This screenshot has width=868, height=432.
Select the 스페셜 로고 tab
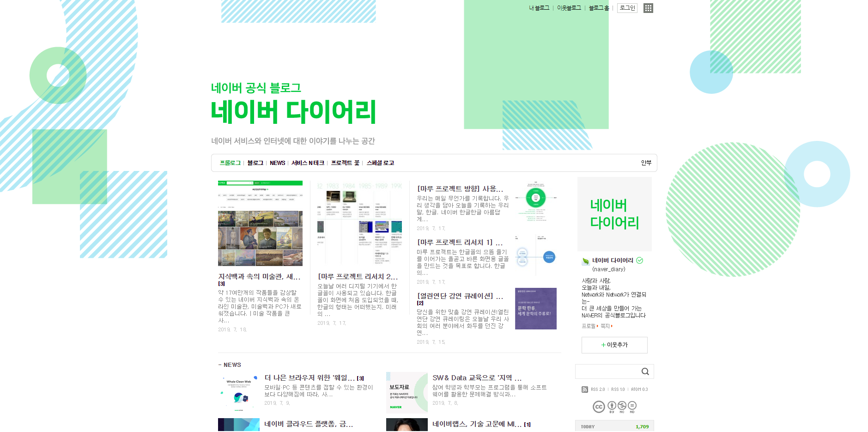[380, 163]
